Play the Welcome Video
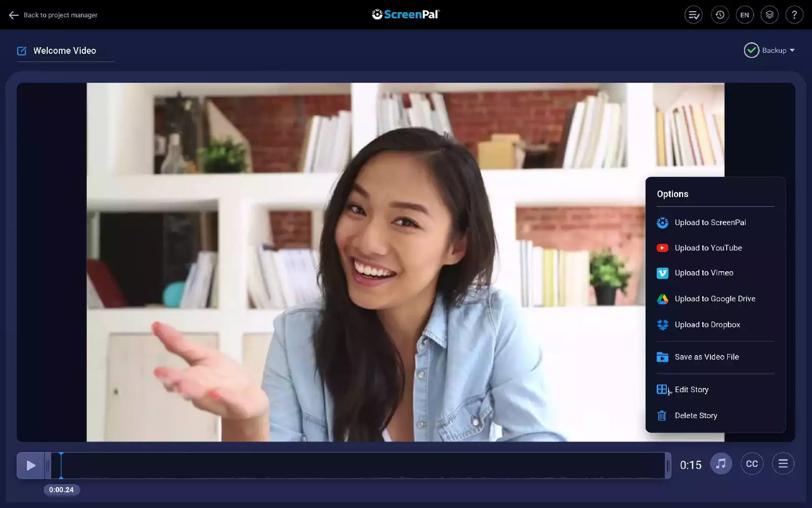 coord(30,465)
